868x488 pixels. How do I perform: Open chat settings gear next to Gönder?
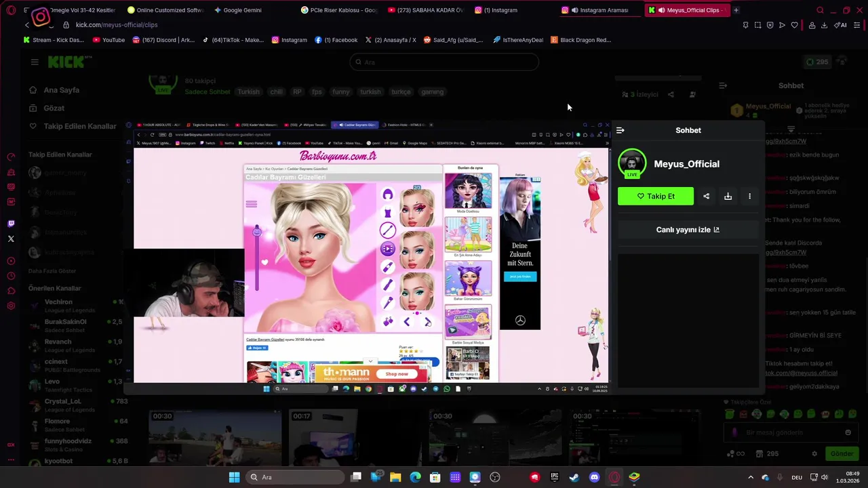coord(814,453)
